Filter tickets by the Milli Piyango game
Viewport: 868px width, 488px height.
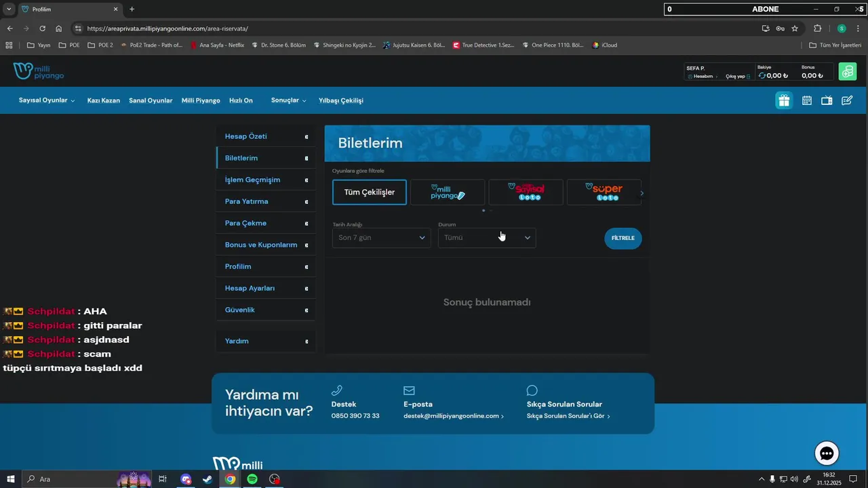click(x=448, y=192)
